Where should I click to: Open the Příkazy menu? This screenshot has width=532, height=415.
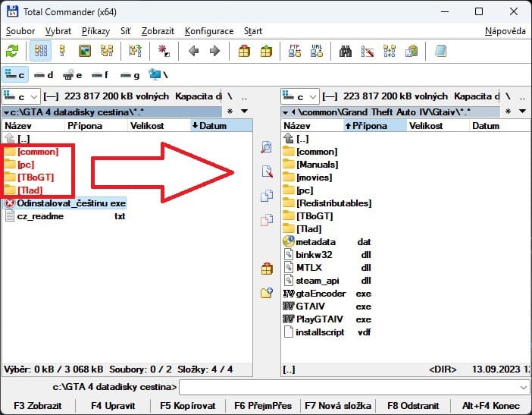click(95, 31)
